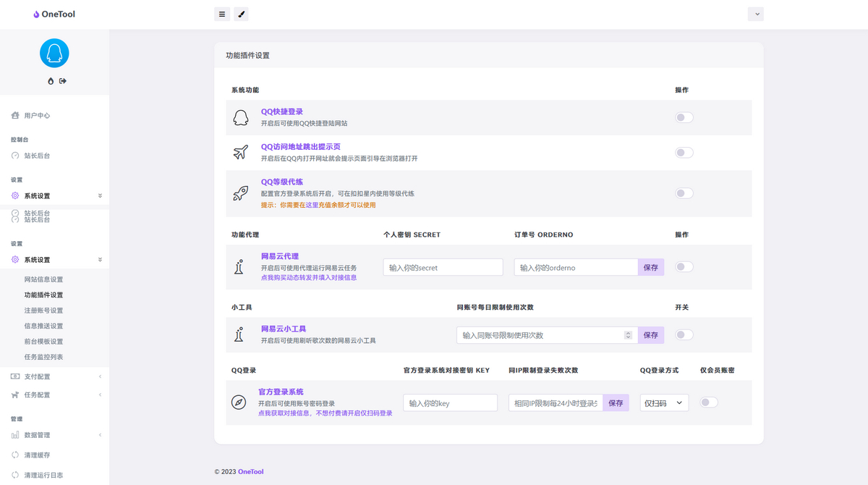Toggle the 网易云小工具 switch
This screenshot has width=868, height=485.
(x=684, y=334)
